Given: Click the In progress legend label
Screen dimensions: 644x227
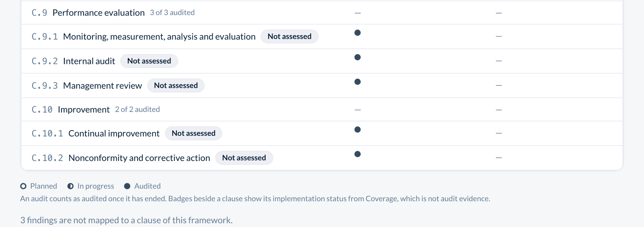Looking at the screenshot, I should point(96,186).
